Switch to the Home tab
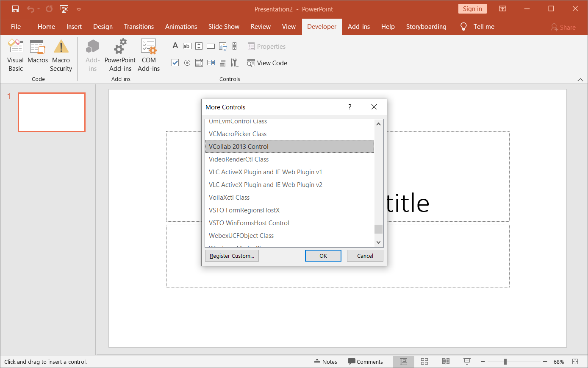The width and height of the screenshot is (588, 368). pyautogui.click(x=46, y=26)
